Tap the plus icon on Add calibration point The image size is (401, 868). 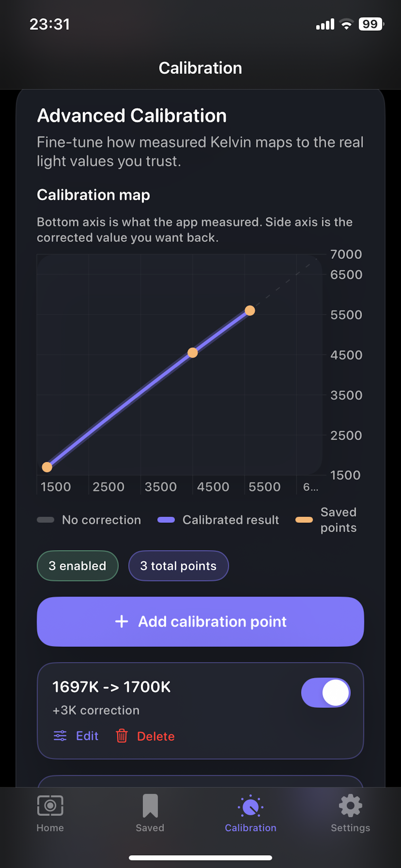point(122,621)
